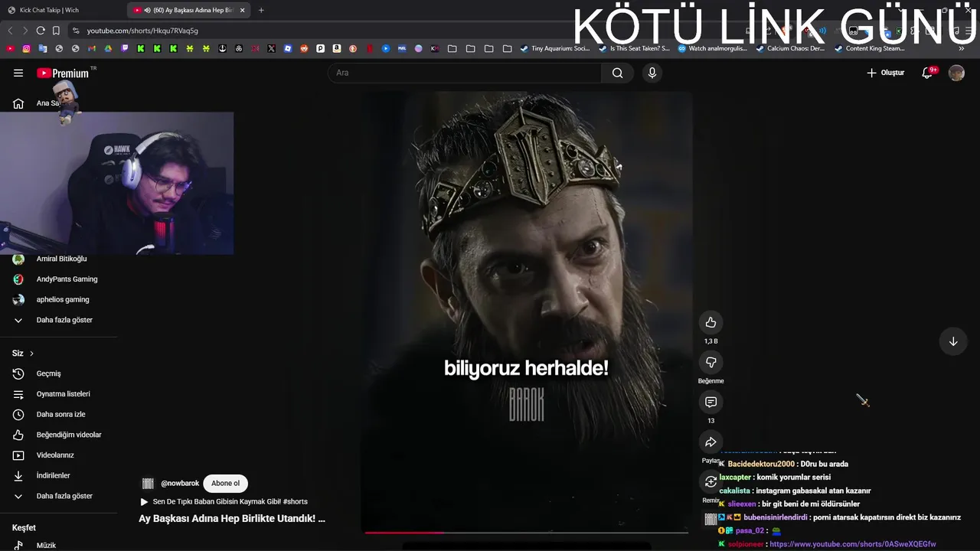Open a new browser tab

coord(261,10)
